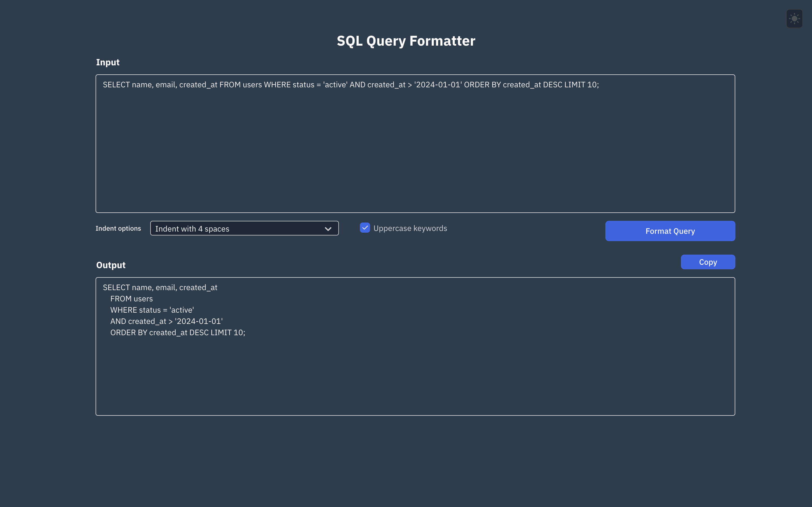Click the 'Indent options' label
Screen dimensions: 812x507
[118, 228]
